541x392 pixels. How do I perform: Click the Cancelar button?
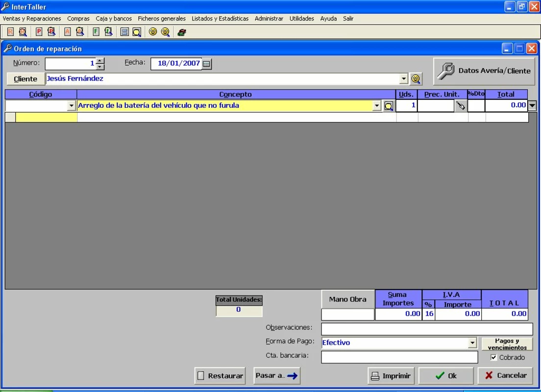[505, 376]
